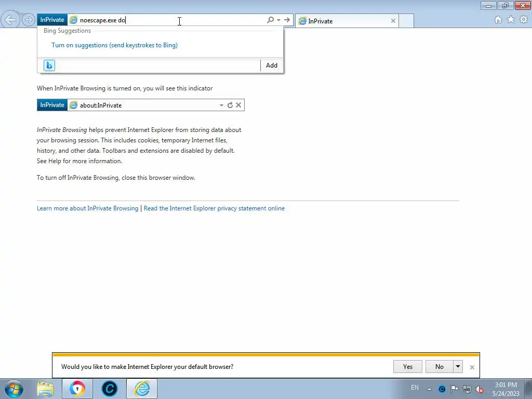
Task: Click the IE page icon in the address bar
Action: tap(73, 20)
